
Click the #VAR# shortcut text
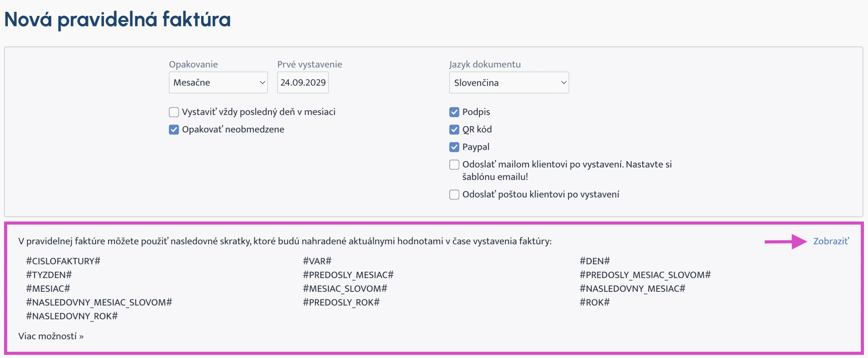pos(317,261)
